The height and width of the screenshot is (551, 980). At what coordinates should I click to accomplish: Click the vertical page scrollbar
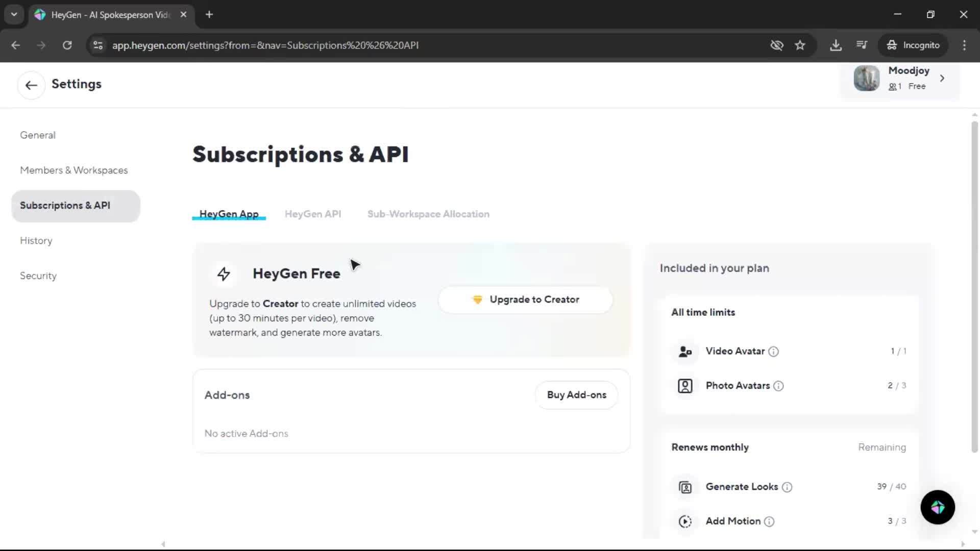974,286
